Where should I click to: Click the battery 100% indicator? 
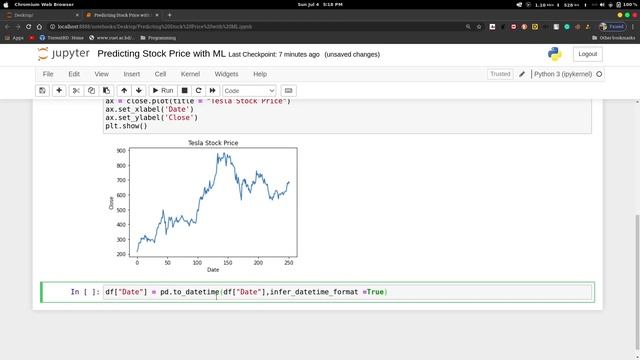tap(627, 4)
